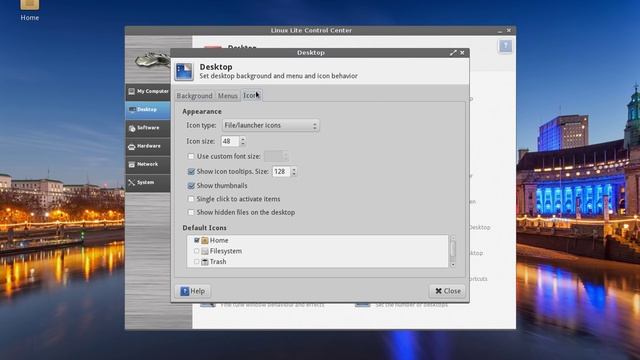This screenshot has width=640, height=360.
Task: Open Software section in Control Center sidebar
Action: point(148,128)
